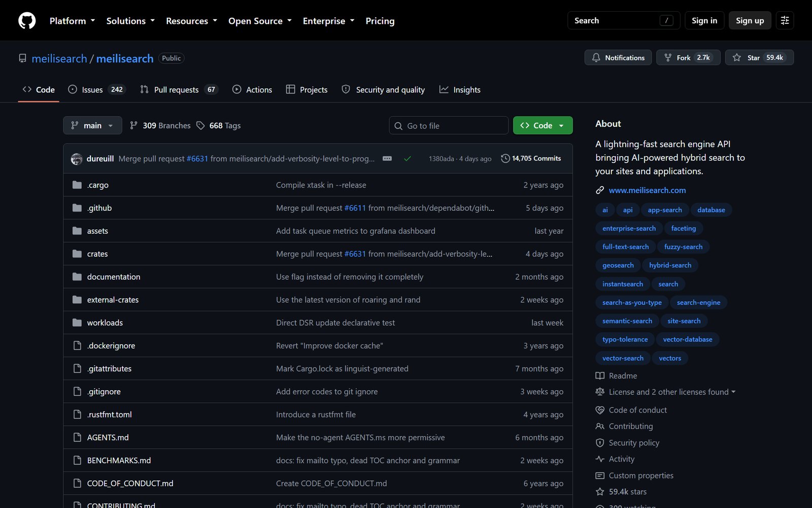Viewport: 812px width, 508px height.
Task: Expand the Open Source menu
Action: [x=260, y=21]
